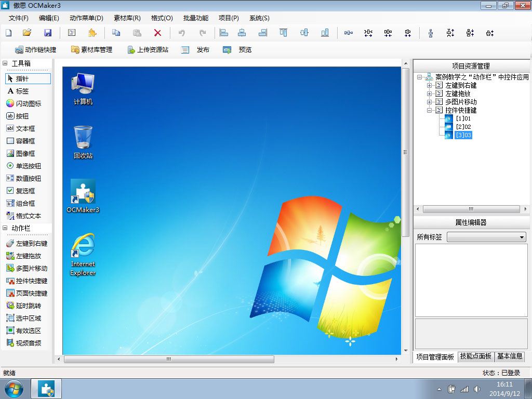This screenshot has height=399, width=532.
Task: Open the 文件(F) menu
Action: click(19, 18)
